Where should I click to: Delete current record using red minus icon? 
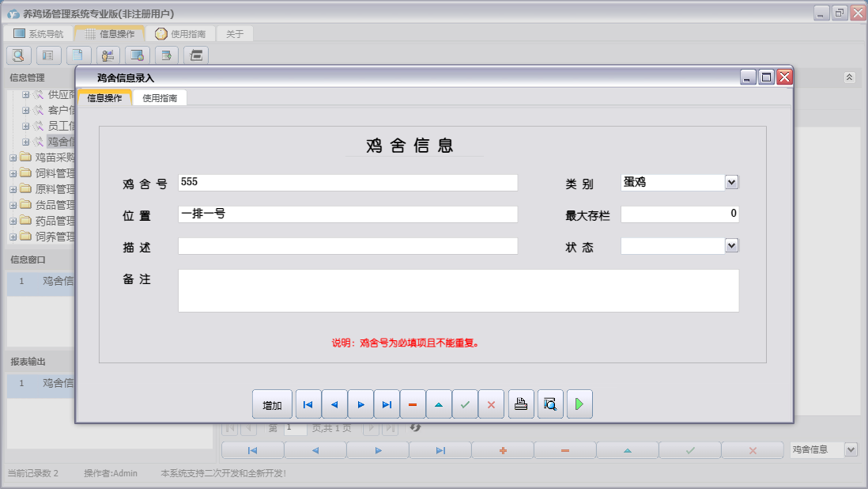click(x=413, y=404)
